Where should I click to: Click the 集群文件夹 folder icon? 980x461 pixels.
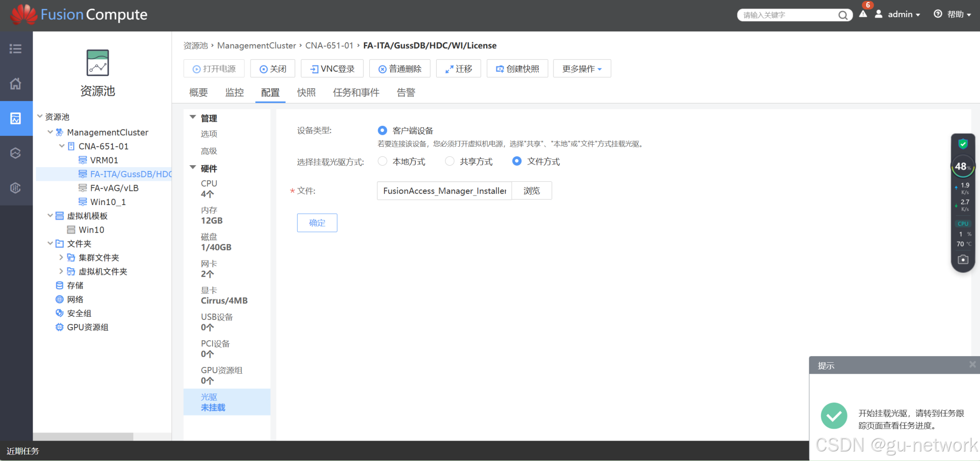click(71, 257)
